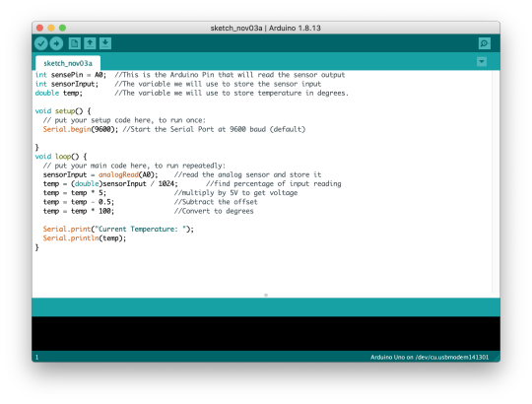Click the void setup() declaration line
The image size is (532, 404).
63,111
